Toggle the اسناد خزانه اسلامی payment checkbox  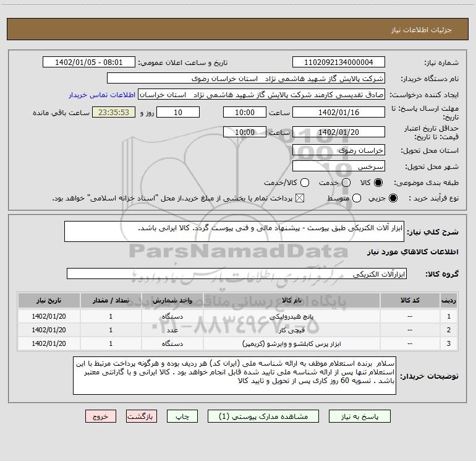tap(300, 198)
